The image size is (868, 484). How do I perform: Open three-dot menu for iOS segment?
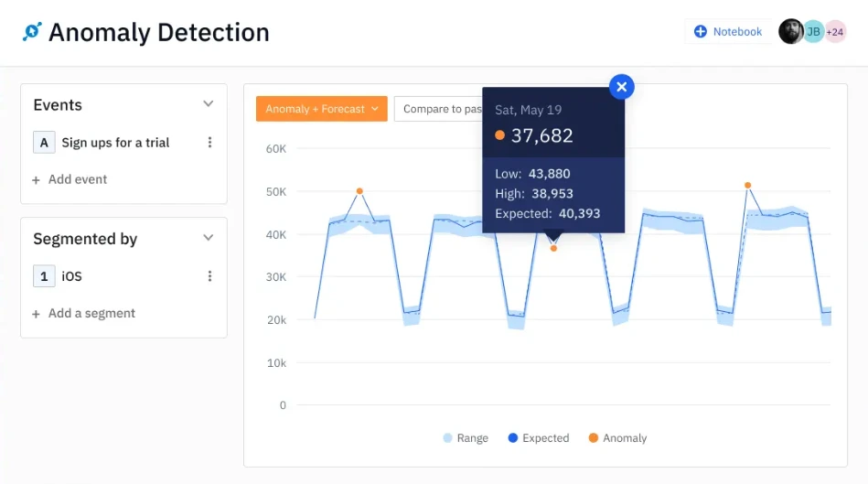coord(209,275)
